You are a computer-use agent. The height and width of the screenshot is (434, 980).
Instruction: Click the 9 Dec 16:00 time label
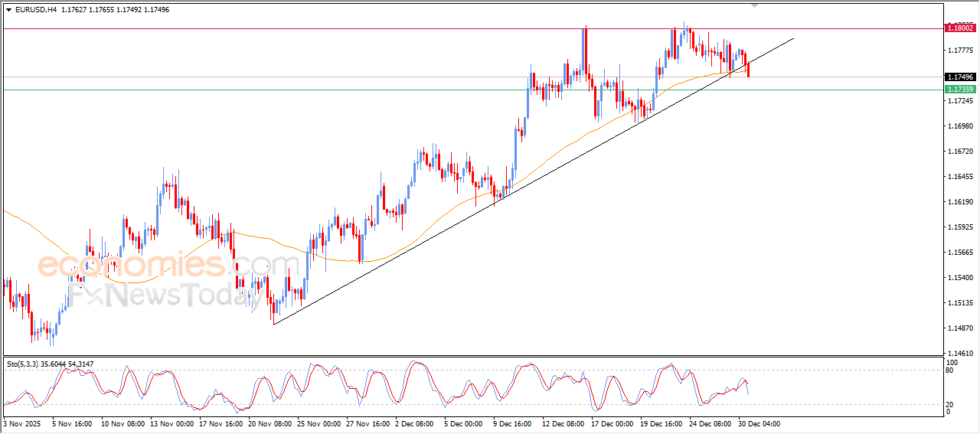(513, 423)
